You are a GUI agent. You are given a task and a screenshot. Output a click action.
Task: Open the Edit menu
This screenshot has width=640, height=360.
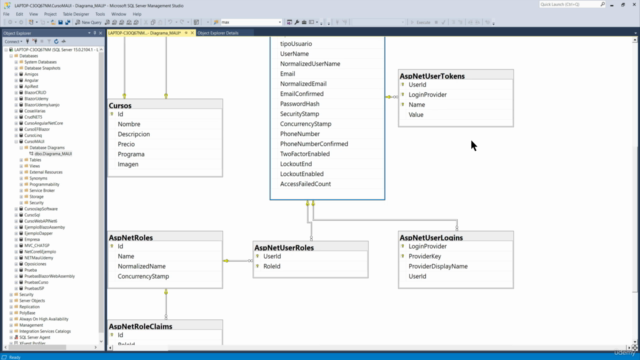tap(19, 14)
